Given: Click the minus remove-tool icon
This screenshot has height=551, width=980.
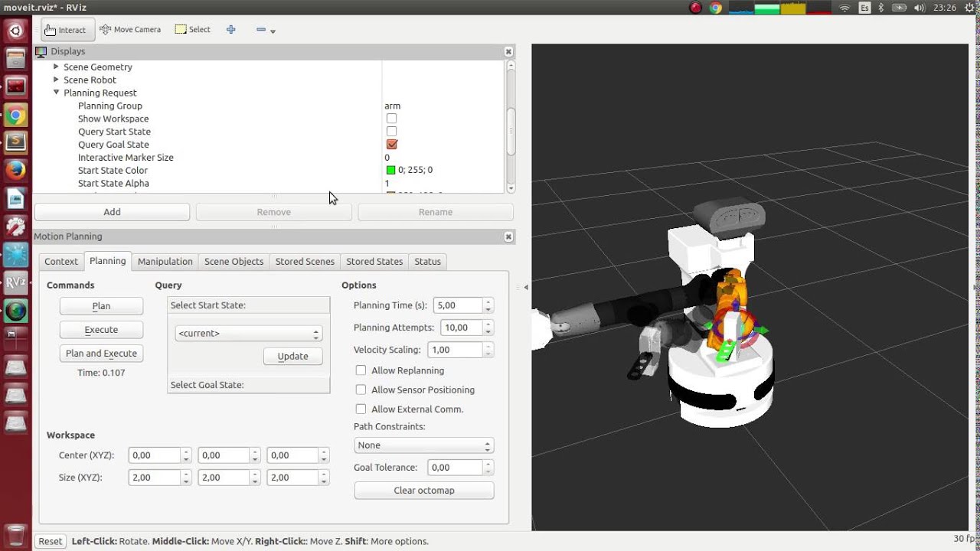Looking at the screenshot, I should point(261,30).
